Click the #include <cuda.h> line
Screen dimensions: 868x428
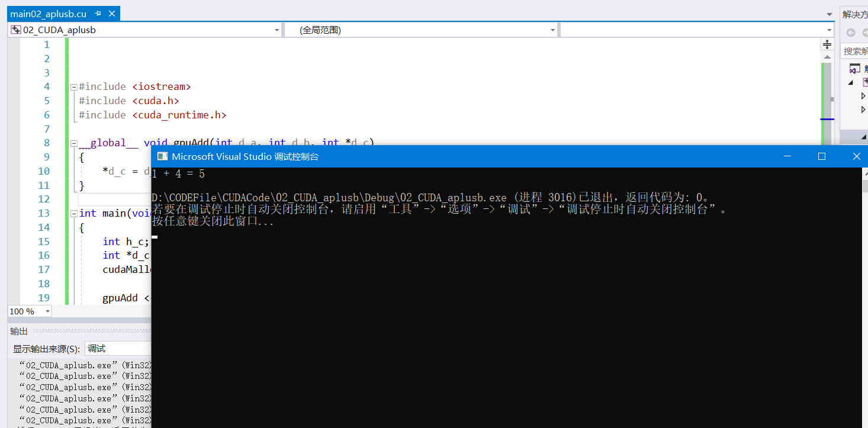[x=129, y=101]
